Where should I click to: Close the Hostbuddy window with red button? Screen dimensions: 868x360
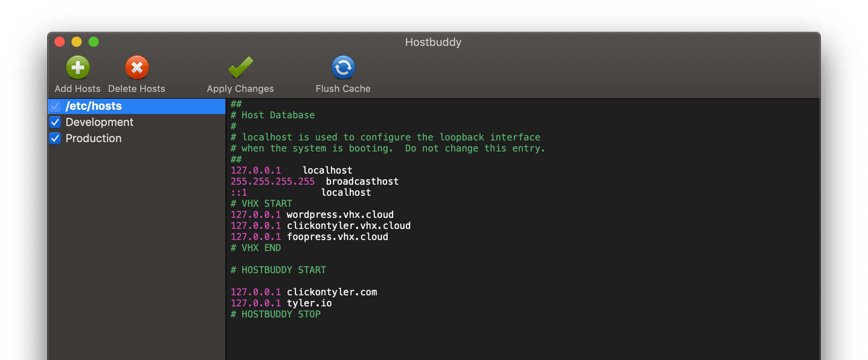point(60,42)
